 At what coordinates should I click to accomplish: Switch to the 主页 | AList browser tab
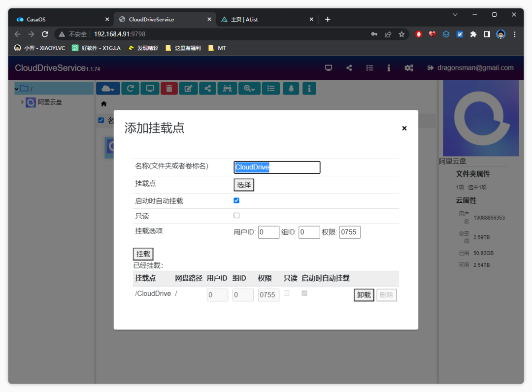coord(266,20)
